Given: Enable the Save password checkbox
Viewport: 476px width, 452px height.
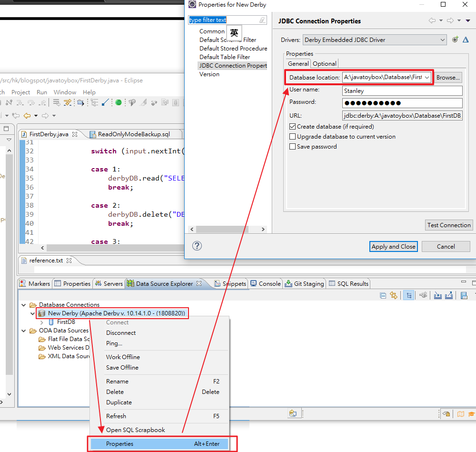Looking at the screenshot, I should 293,146.
